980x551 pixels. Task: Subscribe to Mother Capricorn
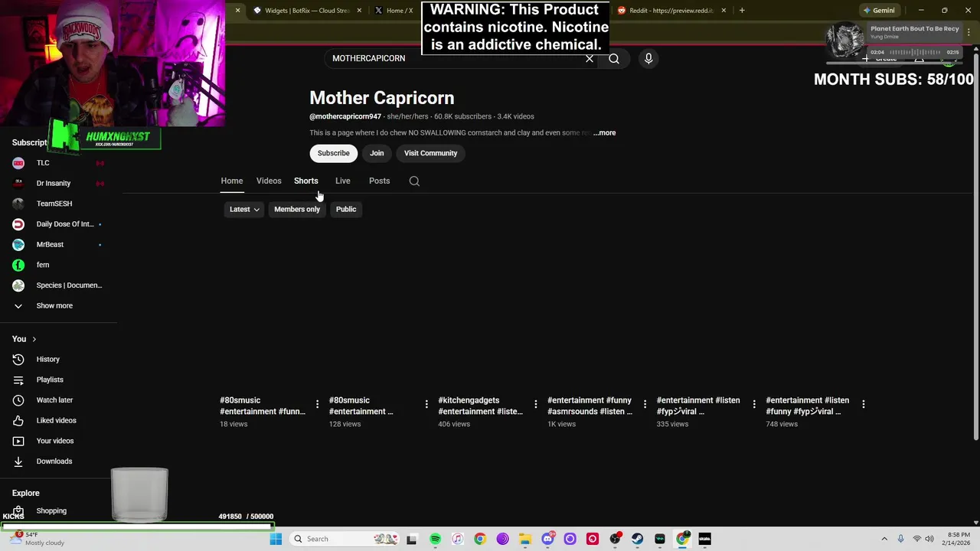334,153
